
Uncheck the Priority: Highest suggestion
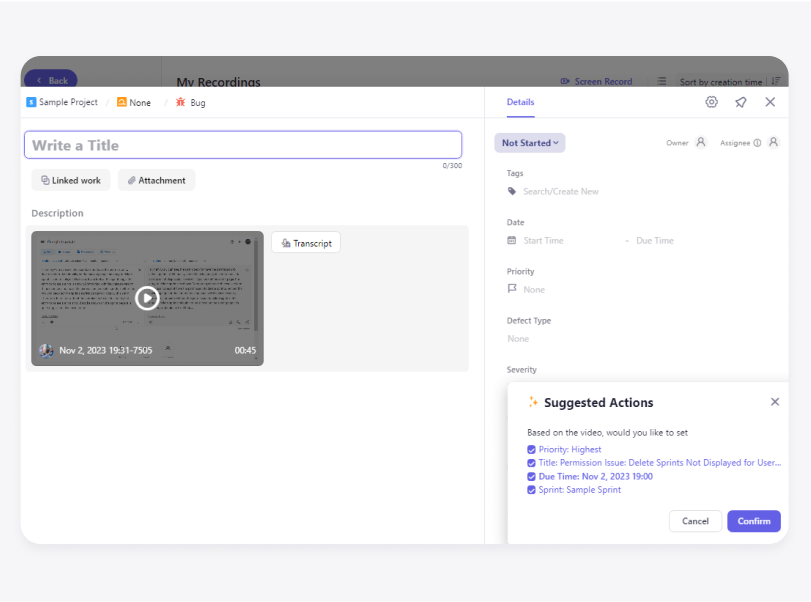(532, 450)
